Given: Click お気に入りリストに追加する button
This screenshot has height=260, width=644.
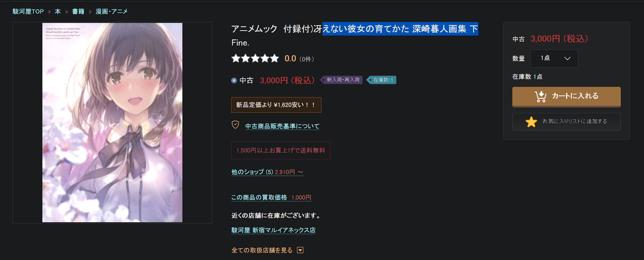Looking at the screenshot, I should click(566, 122).
